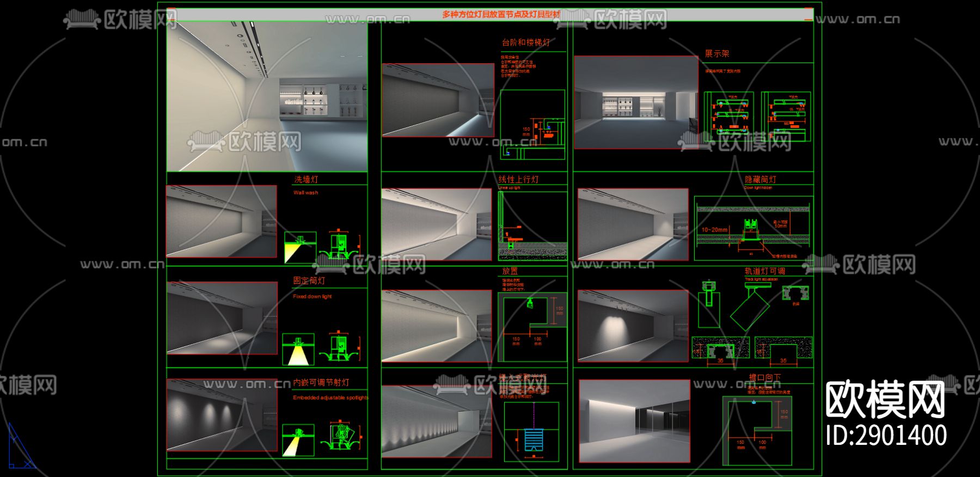This screenshot has height=477, width=980.
Task: Select the 轨道灯可调 heading
Action: pos(765,271)
